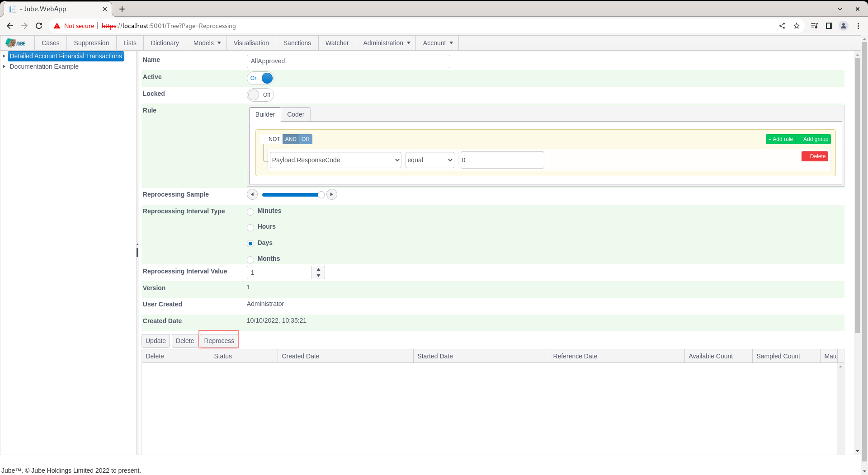This screenshot has width=868, height=475.
Task: Click the green Add rule button
Action: 780,139
